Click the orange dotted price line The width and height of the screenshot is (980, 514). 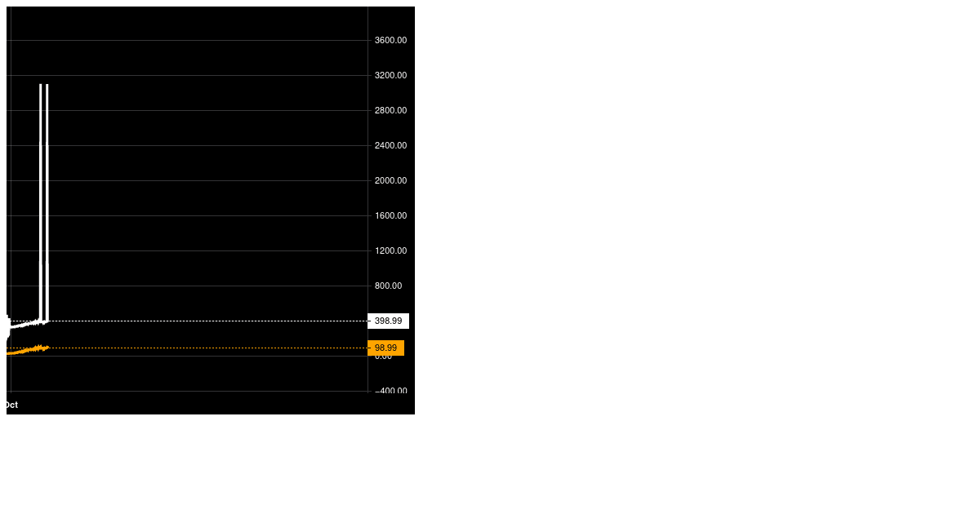204,348
